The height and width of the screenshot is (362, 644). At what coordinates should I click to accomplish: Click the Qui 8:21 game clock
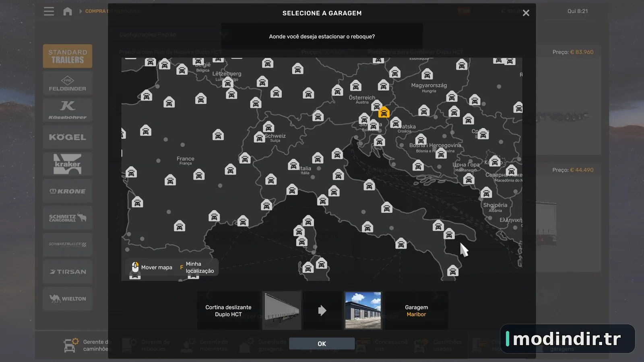578,11
